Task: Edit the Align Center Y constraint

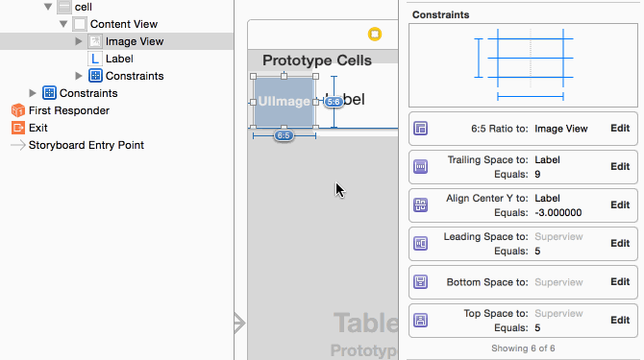Action: click(x=620, y=204)
